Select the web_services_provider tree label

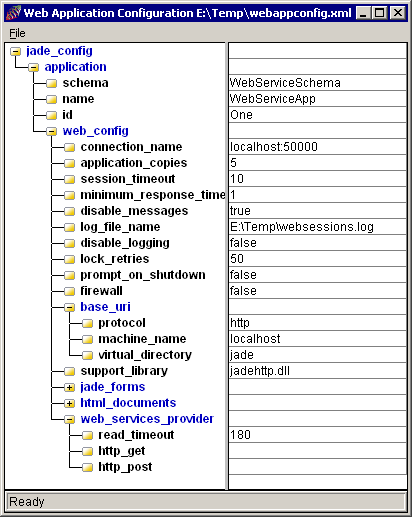pos(147,419)
